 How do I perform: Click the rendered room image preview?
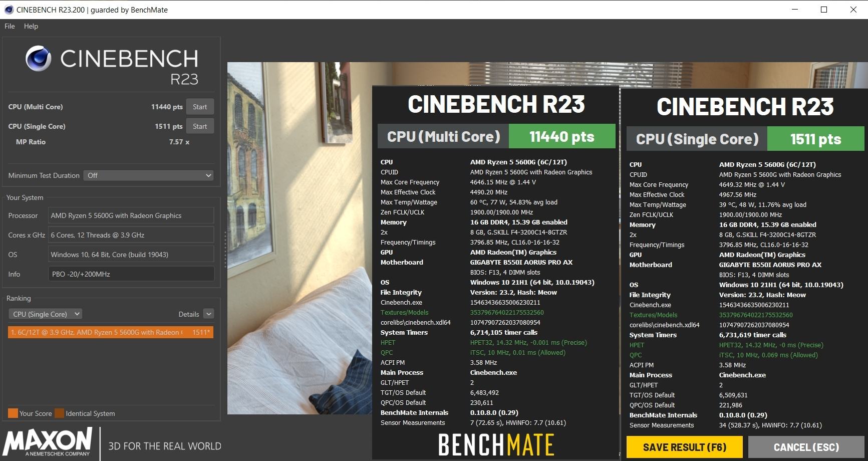pos(300,238)
